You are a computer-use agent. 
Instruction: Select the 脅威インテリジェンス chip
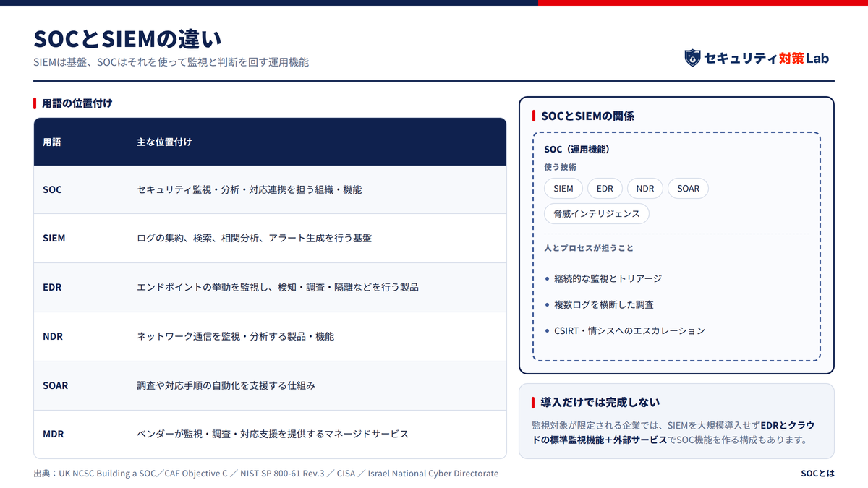[597, 214]
